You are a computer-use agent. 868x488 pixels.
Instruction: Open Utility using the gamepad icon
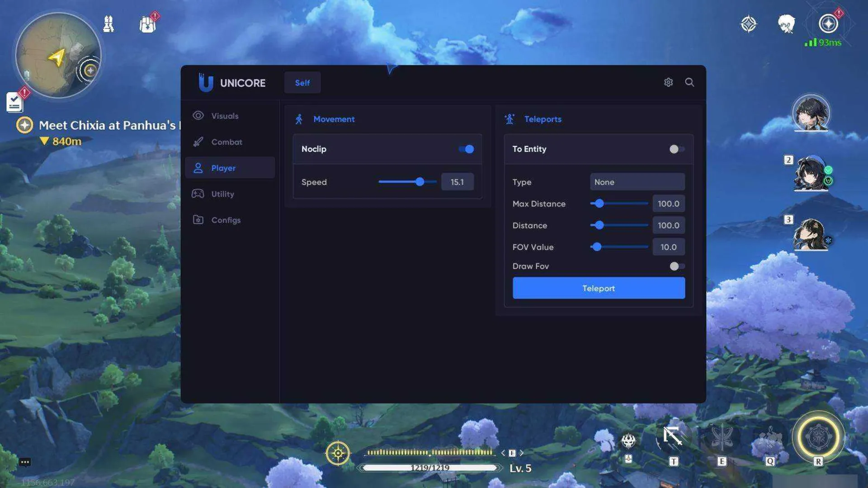click(x=198, y=193)
